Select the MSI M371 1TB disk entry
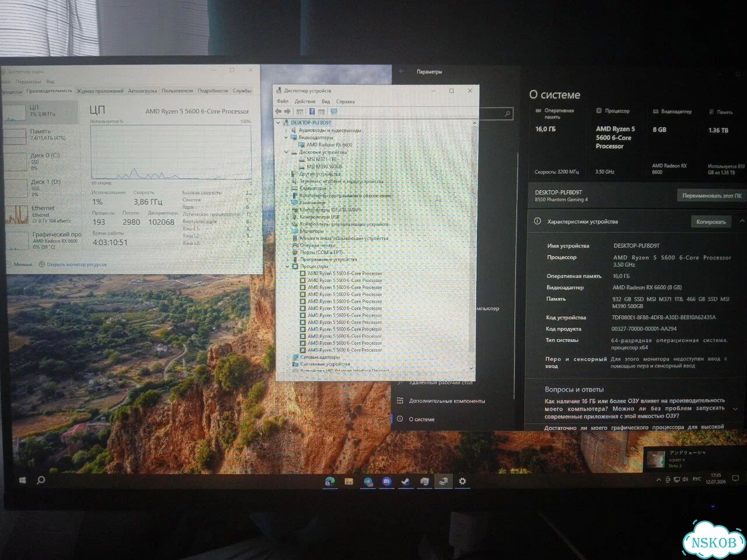The image size is (747, 560). click(322, 159)
